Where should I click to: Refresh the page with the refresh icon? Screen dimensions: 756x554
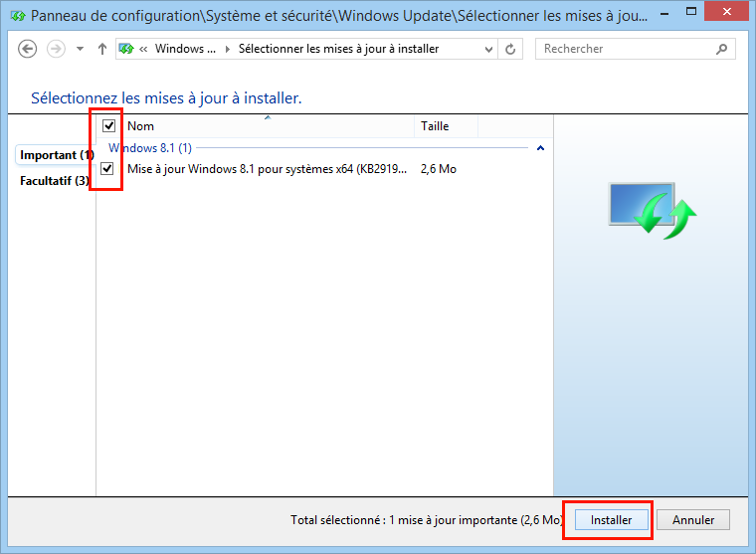(x=510, y=49)
